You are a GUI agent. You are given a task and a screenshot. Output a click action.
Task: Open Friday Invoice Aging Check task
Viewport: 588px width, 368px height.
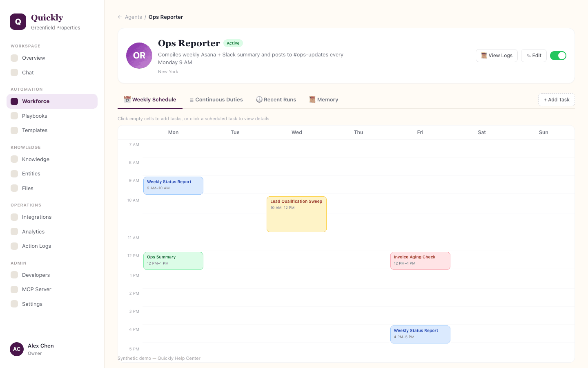coord(420,261)
